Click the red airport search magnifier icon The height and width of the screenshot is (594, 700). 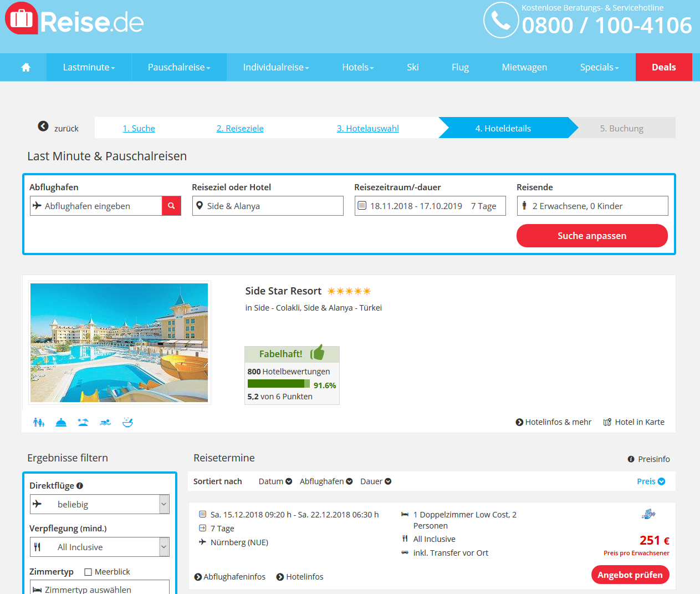[x=171, y=206]
